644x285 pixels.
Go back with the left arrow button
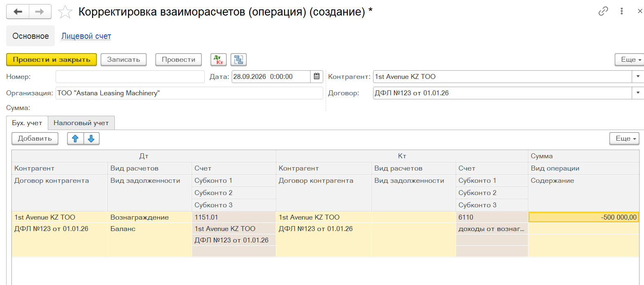(x=18, y=12)
